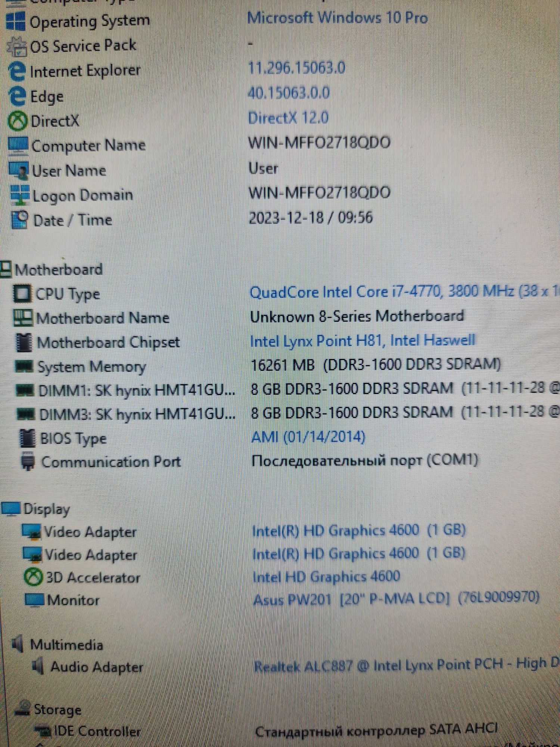The width and height of the screenshot is (560, 747).
Task: Select the 'IDE Controller' label
Action: tap(97, 732)
